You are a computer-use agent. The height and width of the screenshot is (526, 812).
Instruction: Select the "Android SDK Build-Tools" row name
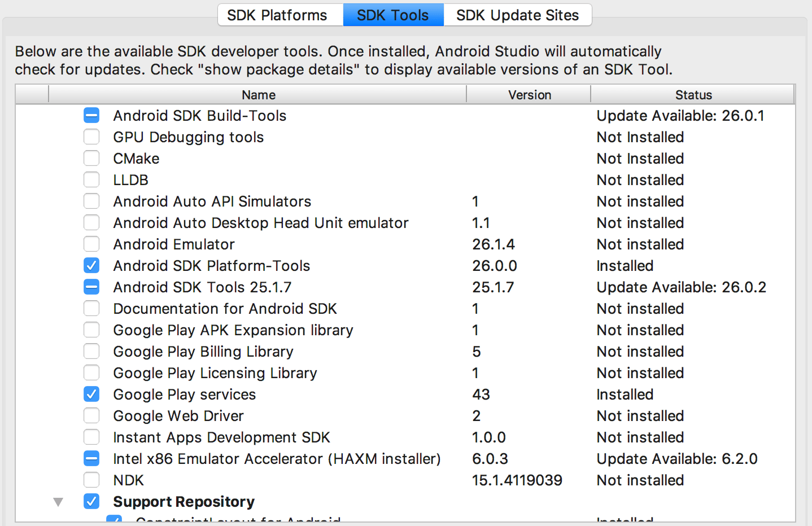click(x=200, y=116)
